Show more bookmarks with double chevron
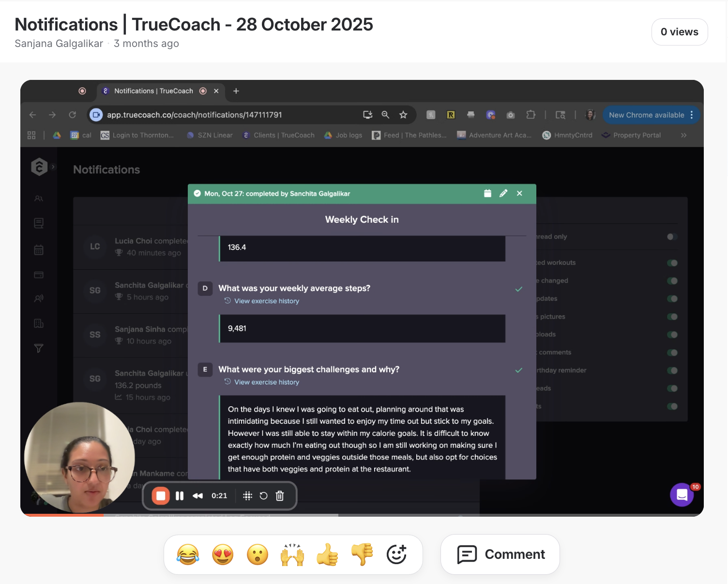The image size is (728, 584). [683, 135]
